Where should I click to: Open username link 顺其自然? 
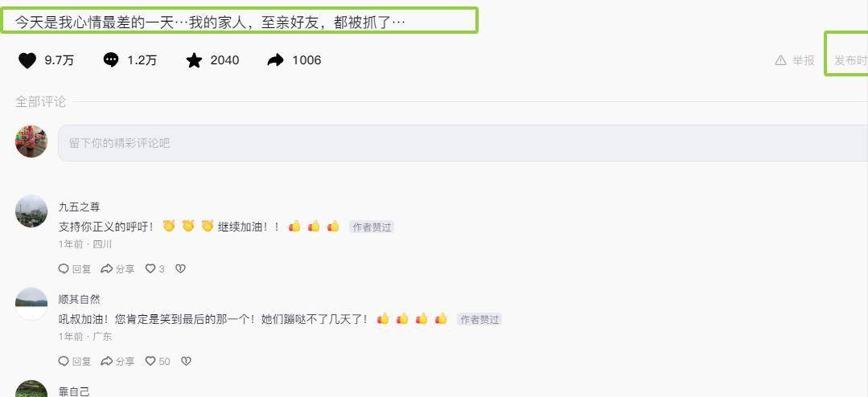click(79, 300)
